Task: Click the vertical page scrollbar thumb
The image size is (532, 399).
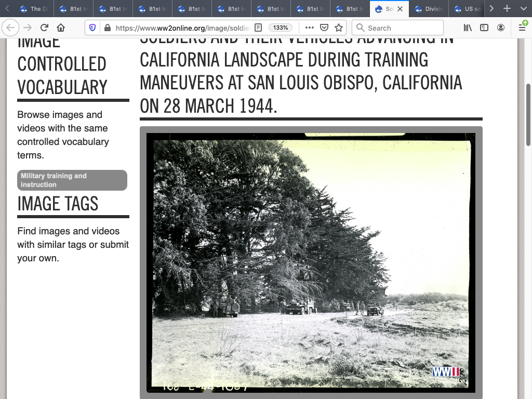Action: point(528,114)
